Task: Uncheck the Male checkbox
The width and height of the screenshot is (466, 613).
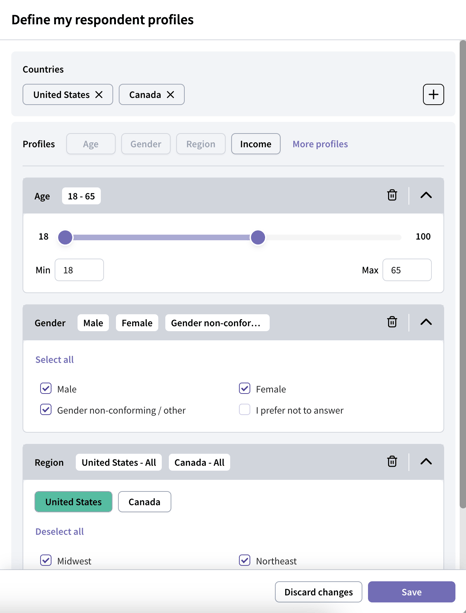Action: tap(46, 389)
